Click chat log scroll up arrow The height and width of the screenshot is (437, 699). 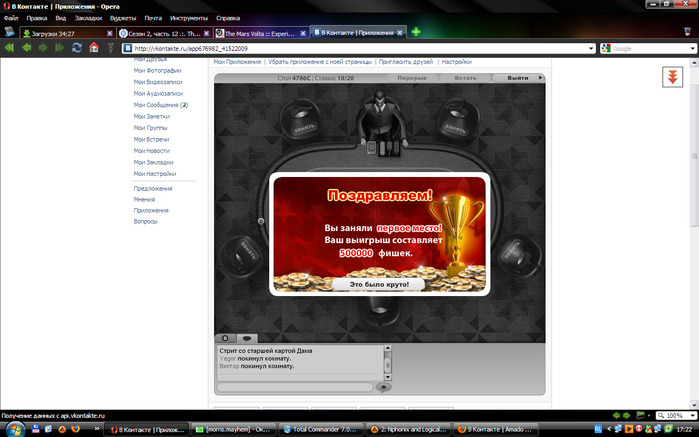(x=387, y=348)
